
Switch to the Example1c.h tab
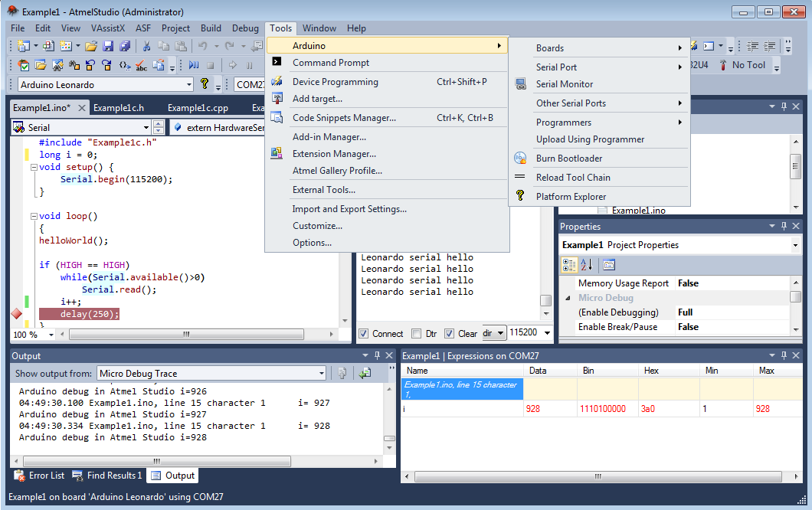[x=119, y=108]
